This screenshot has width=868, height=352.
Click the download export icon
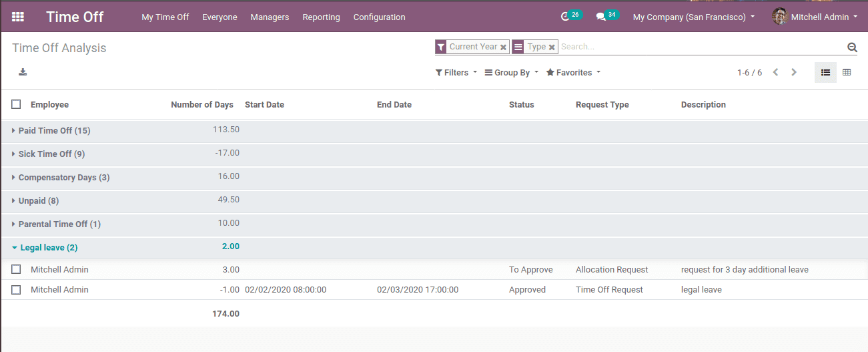[23, 72]
